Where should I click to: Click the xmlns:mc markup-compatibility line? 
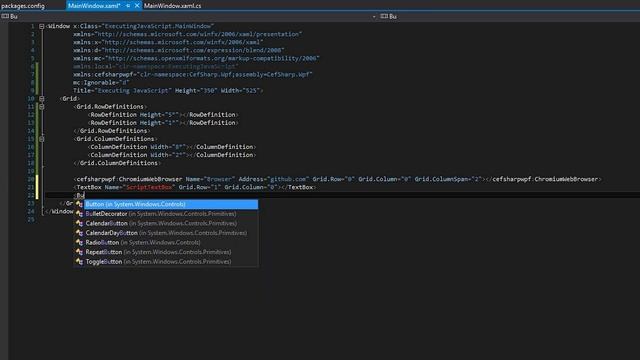(x=196, y=58)
